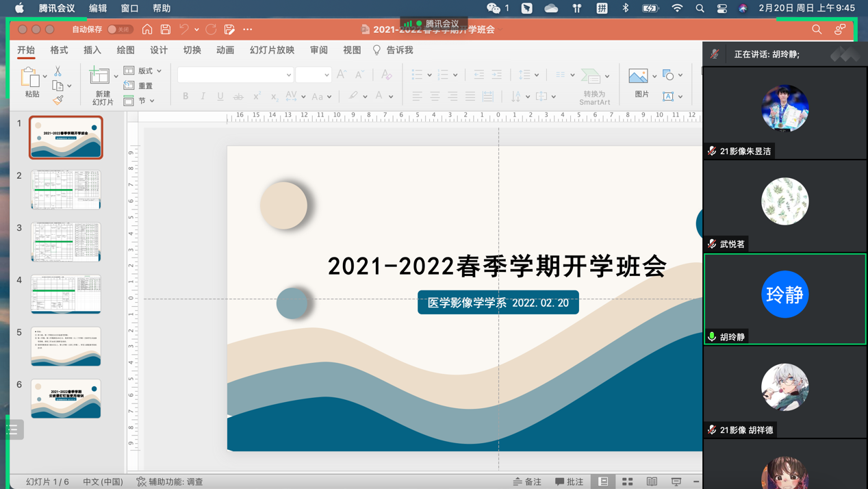
Task: Click the Save disk icon
Action: pos(166,29)
